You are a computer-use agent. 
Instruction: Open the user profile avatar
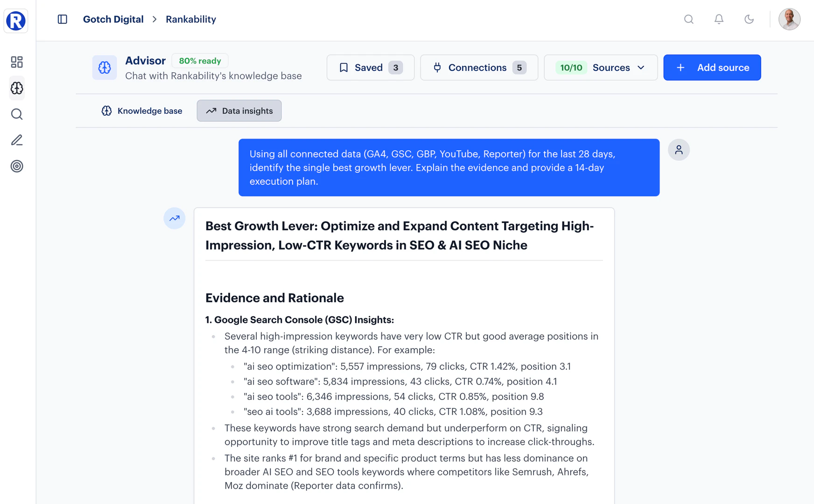click(x=789, y=19)
